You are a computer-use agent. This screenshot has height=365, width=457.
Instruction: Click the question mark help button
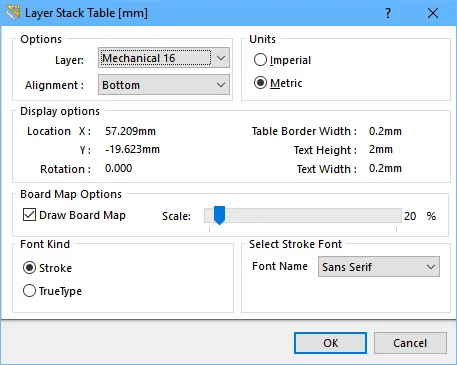click(388, 13)
